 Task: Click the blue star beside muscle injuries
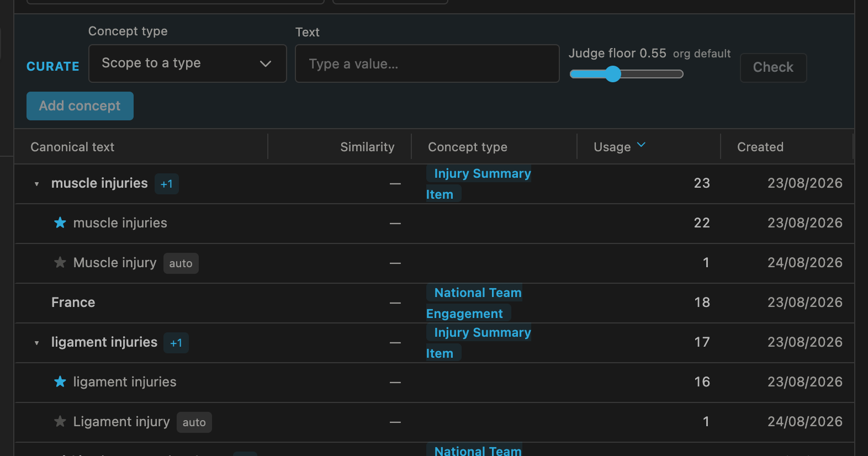click(60, 222)
